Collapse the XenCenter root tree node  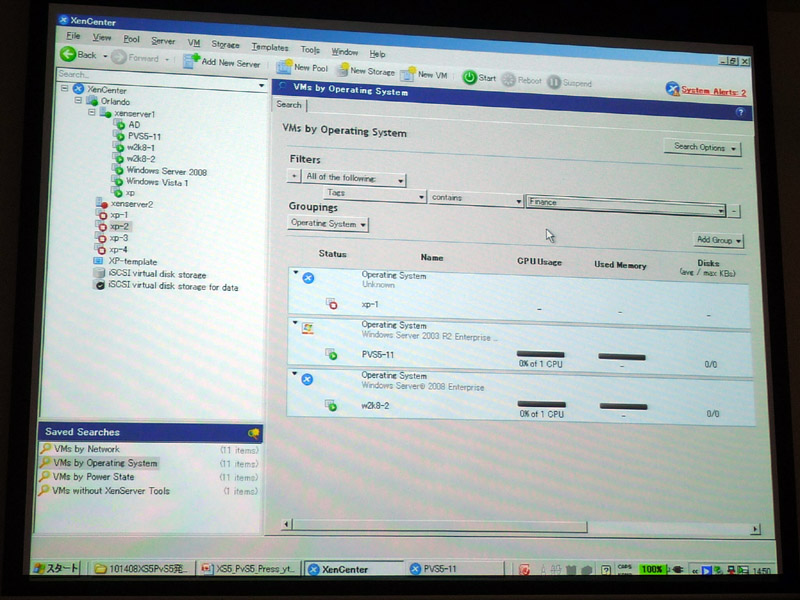[64, 88]
